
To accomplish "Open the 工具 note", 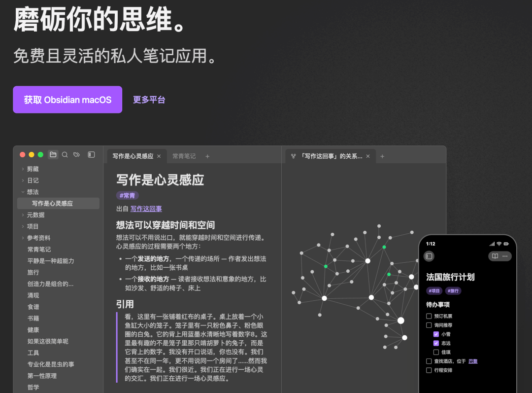I will pos(33,353).
